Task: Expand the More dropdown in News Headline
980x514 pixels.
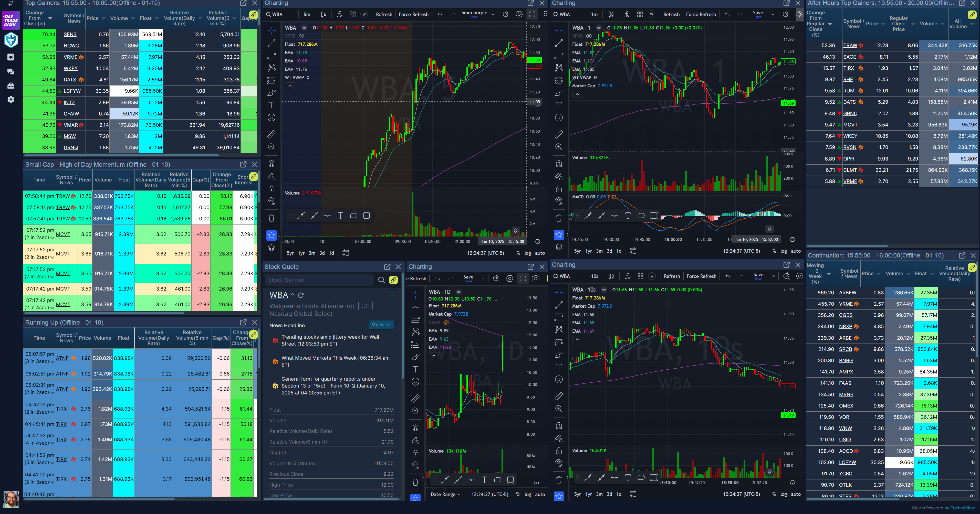Action: (381, 325)
